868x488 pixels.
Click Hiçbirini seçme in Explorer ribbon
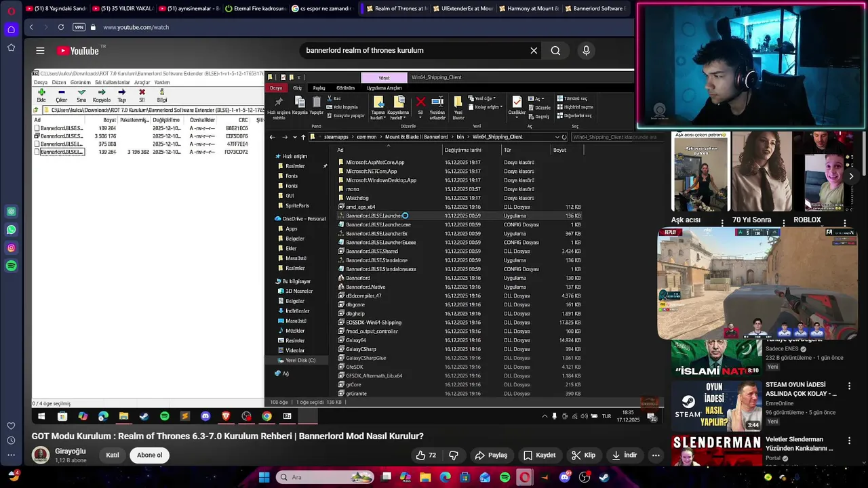pyautogui.click(x=575, y=107)
